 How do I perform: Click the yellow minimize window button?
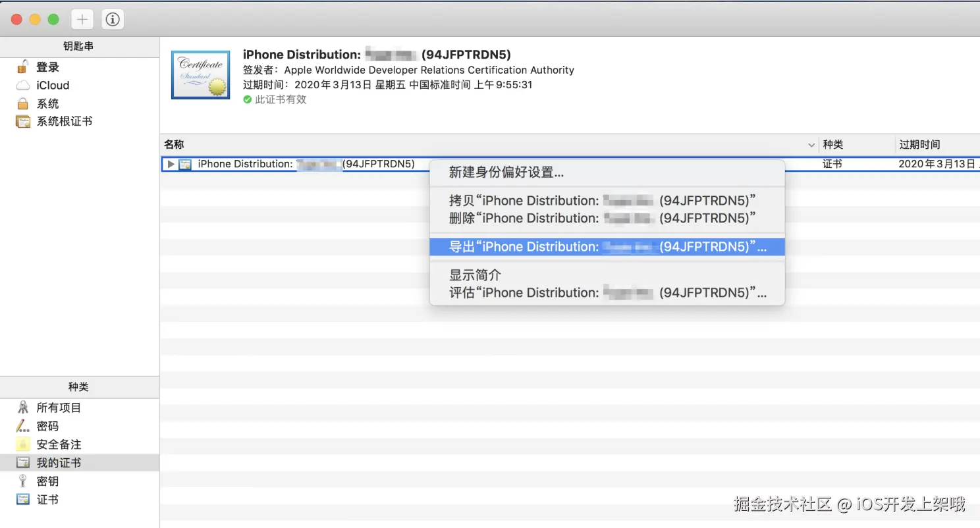tap(35, 20)
